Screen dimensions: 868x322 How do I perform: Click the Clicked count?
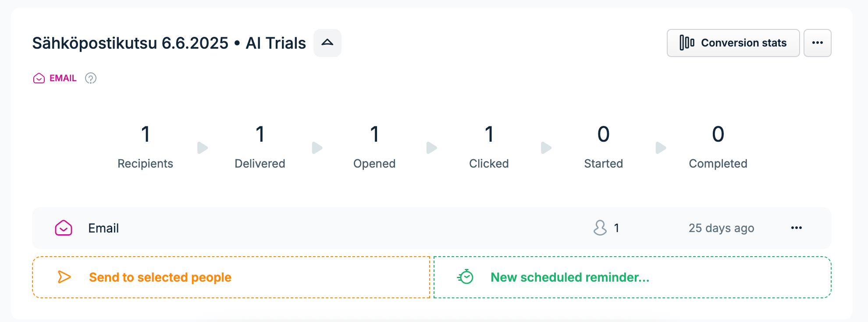(489, 134)
